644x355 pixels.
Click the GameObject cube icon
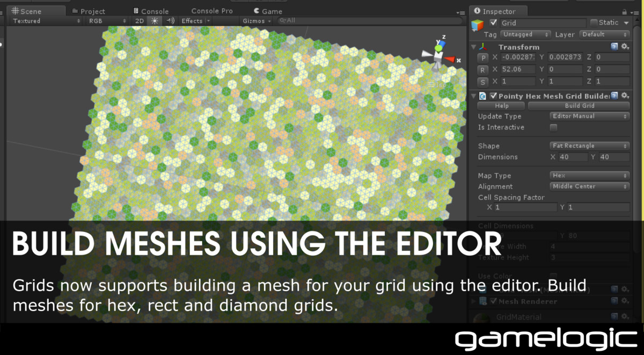coord(477,25)
